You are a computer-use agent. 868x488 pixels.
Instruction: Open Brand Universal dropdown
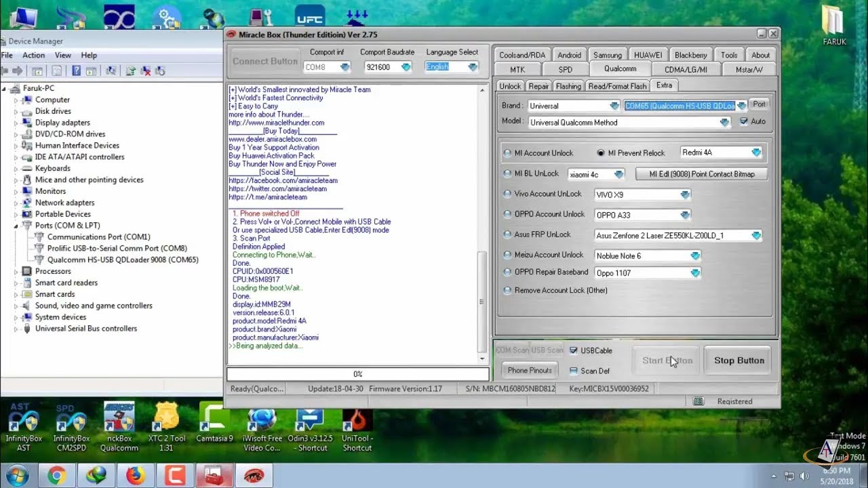pyautogui.click(x=614, y=106)
